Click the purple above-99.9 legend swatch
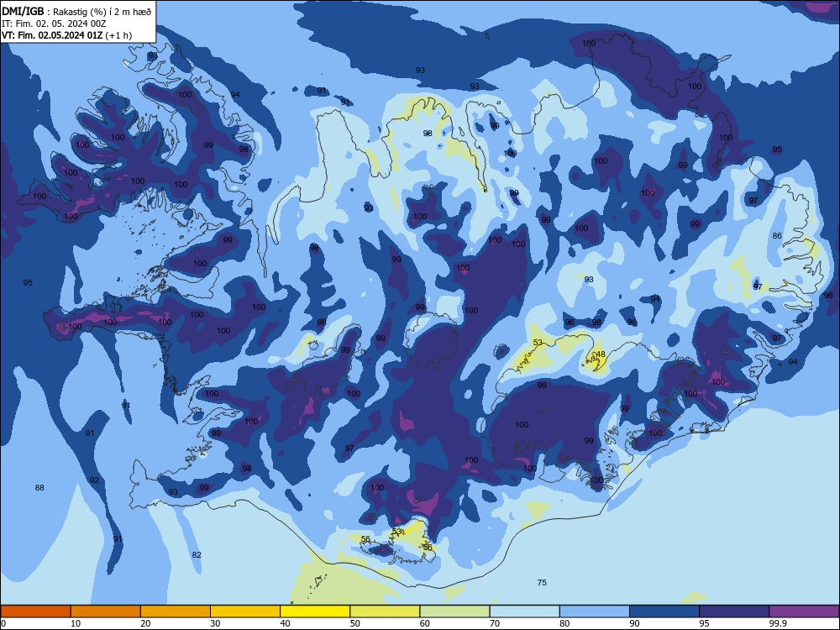 click(x=804, y=612)
